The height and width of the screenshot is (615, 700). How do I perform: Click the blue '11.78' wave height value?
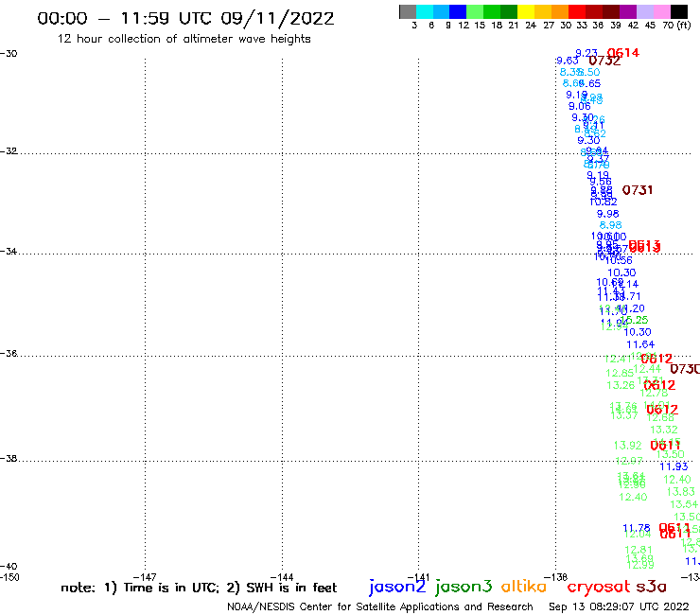[637, 528]
